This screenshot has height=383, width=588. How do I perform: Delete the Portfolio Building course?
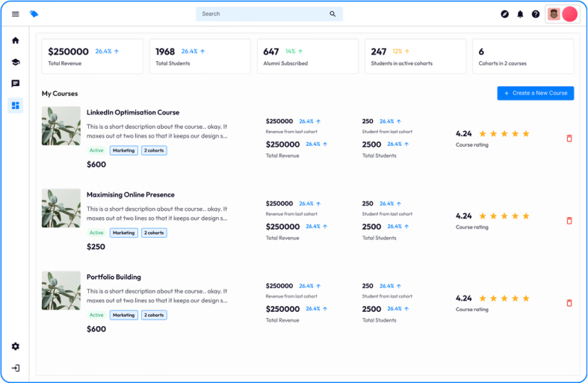[x=569, y=303]
